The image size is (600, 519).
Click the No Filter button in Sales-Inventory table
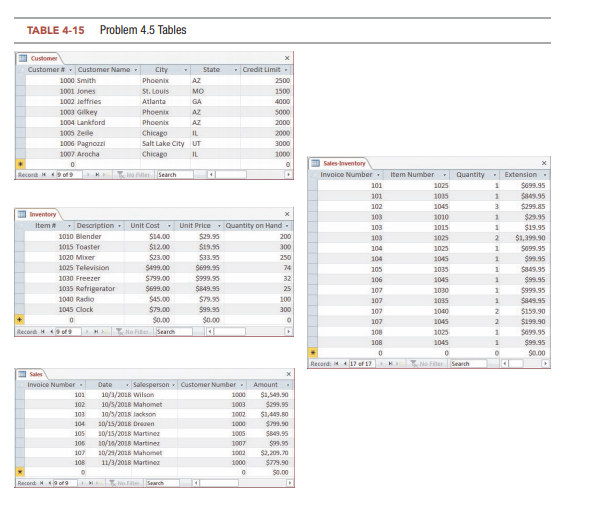tap(427, 364)
